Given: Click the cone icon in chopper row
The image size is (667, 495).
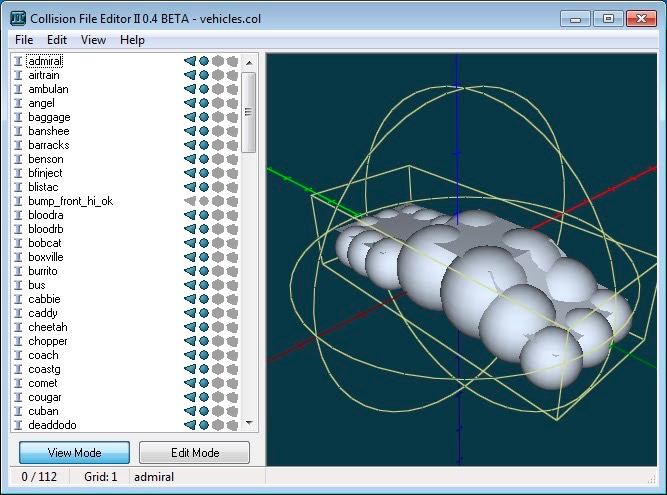Looking at the screenshot, I should pyautogui.click(x=190, y=341).
